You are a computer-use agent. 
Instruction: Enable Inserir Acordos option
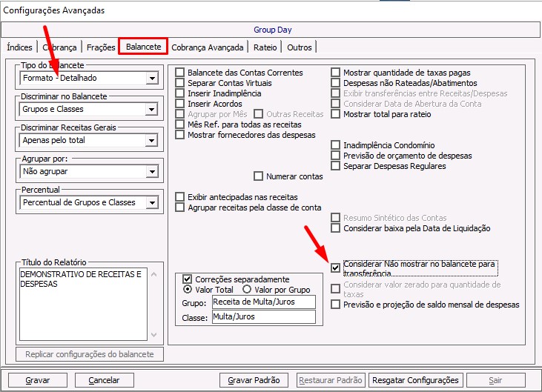[179, 104]
